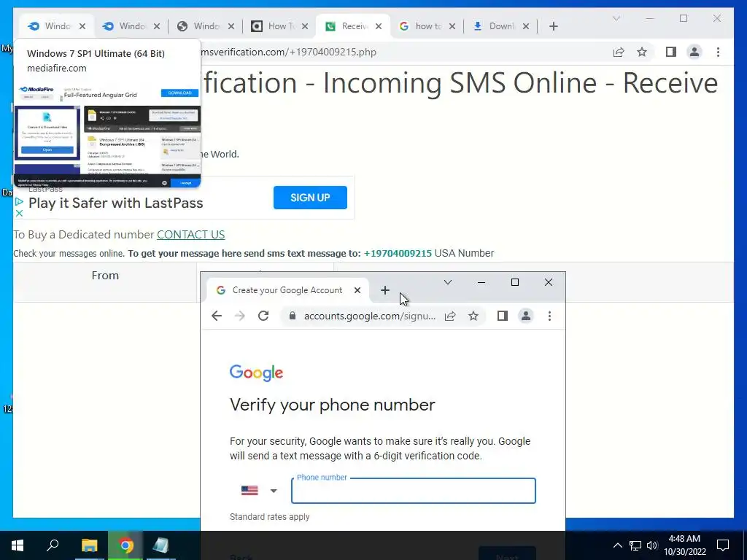Share the Google signup page
747x560 pixels.
click(450, 316)
